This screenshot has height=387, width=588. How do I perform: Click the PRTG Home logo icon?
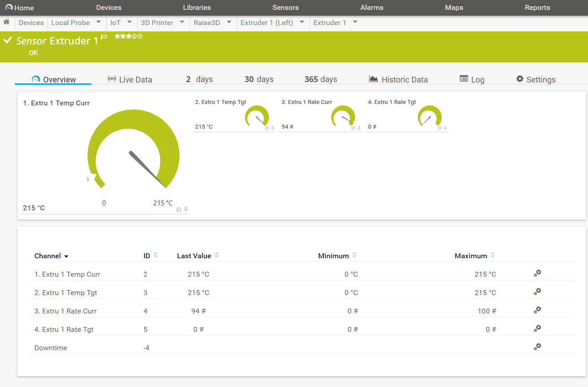tap(9, 8)
